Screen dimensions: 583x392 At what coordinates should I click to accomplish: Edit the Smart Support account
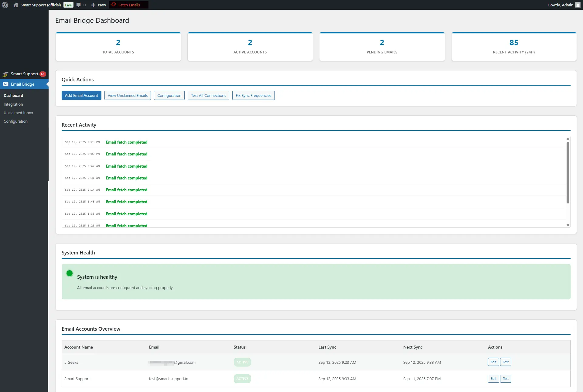pyautogui.click(x=493, y=379)
